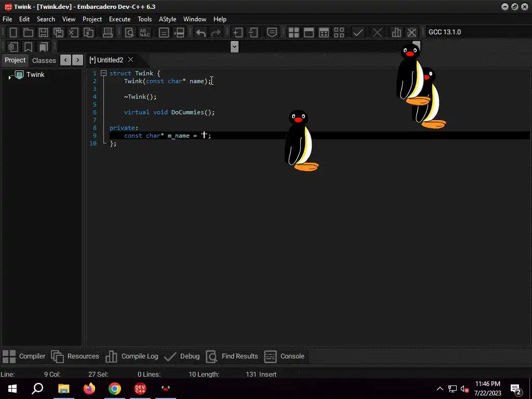Open Google Chrome from the taskbar
Screen dimensions: 532x399
115,389
